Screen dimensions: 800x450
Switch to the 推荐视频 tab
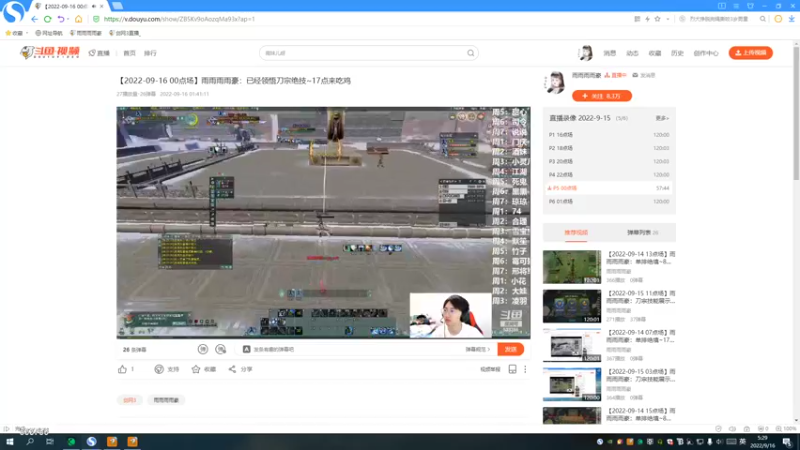(x=576, y=233)
